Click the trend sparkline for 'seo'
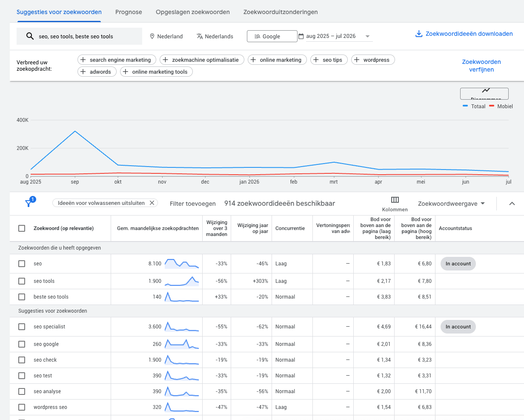 (x=182, y=264)
